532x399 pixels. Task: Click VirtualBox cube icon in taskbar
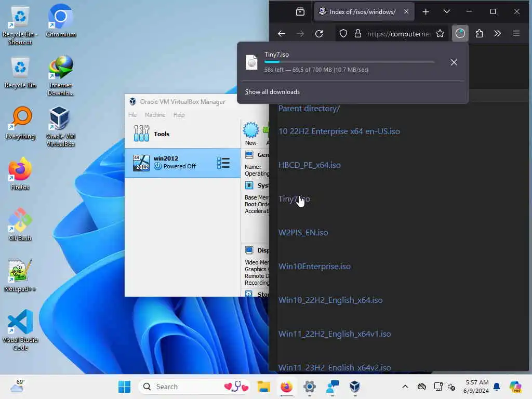click(355, 387)
